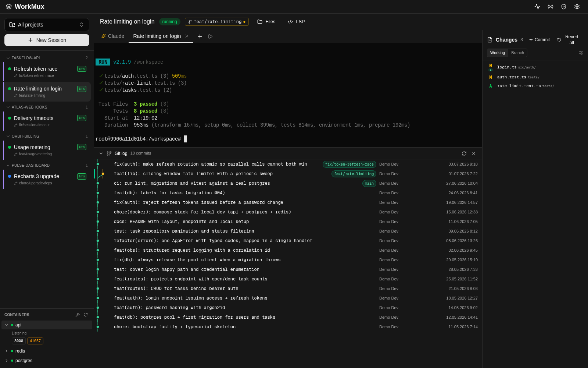
Task: Select commit 'chore: bootstrap fastify + typescript skeleton'
Action: tap(288, 327)
